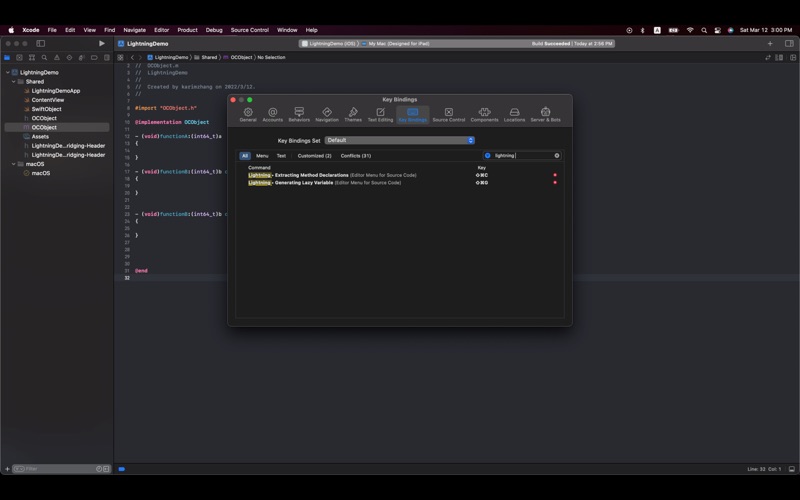Click conflict indicator for Extracting Method Declarations

(555, 175)
